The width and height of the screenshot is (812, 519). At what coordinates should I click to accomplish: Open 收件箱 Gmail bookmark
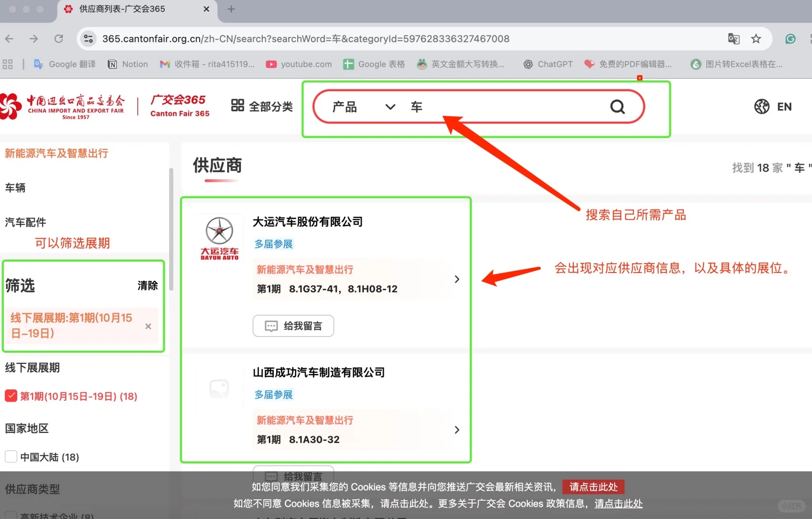207,64
